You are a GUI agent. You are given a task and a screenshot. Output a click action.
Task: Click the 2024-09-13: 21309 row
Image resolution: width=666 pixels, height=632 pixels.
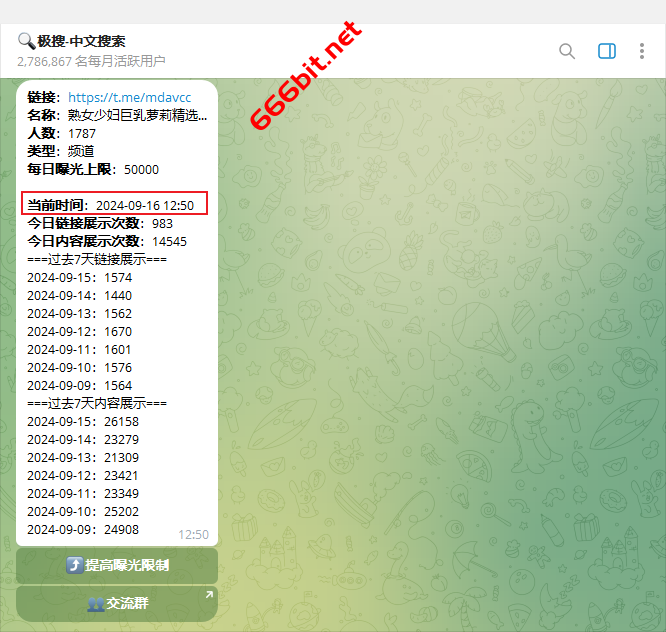(83, 458)
